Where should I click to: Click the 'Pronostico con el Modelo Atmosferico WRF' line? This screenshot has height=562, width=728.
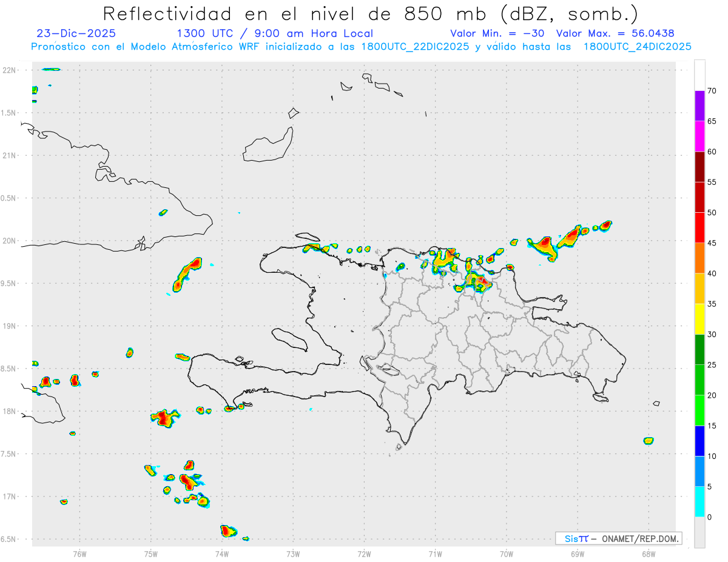(x=361, y=47)
